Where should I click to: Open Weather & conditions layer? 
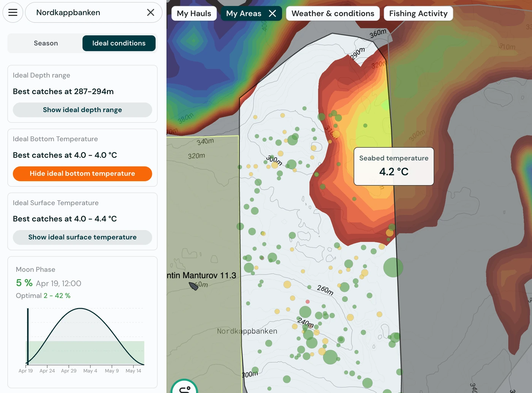pos(332,14)
